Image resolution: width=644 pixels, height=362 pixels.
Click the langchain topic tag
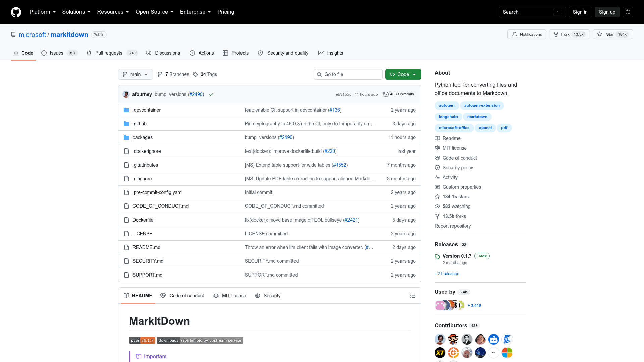tap(448, 117)
